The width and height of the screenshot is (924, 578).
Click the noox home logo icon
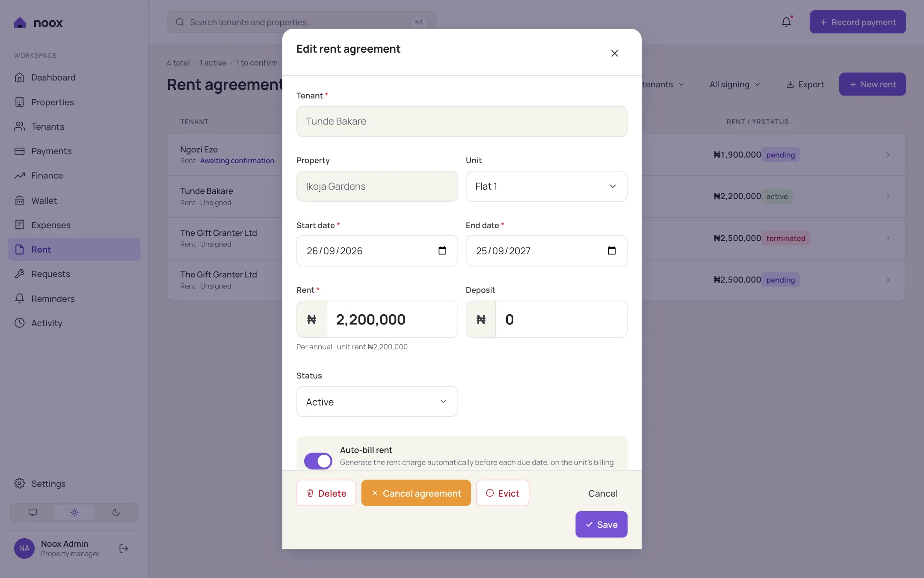coord(20,22)
